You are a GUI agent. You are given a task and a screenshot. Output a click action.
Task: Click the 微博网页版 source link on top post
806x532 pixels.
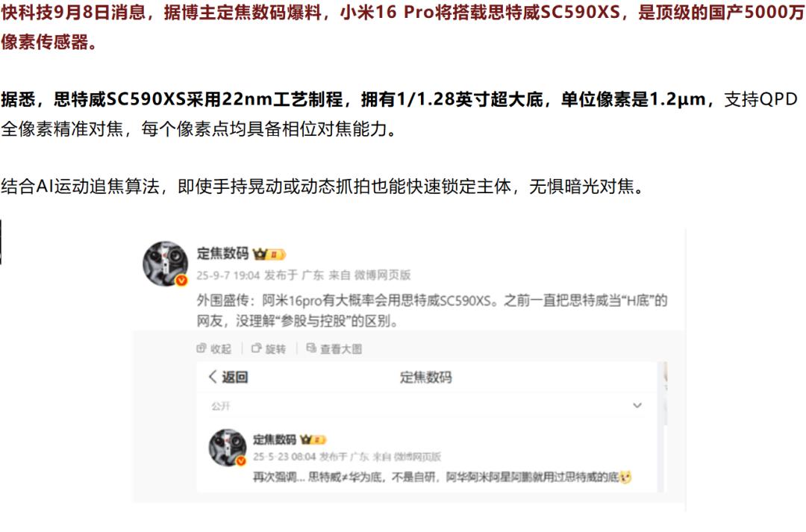pyautogui.click(x=382, y=275)
